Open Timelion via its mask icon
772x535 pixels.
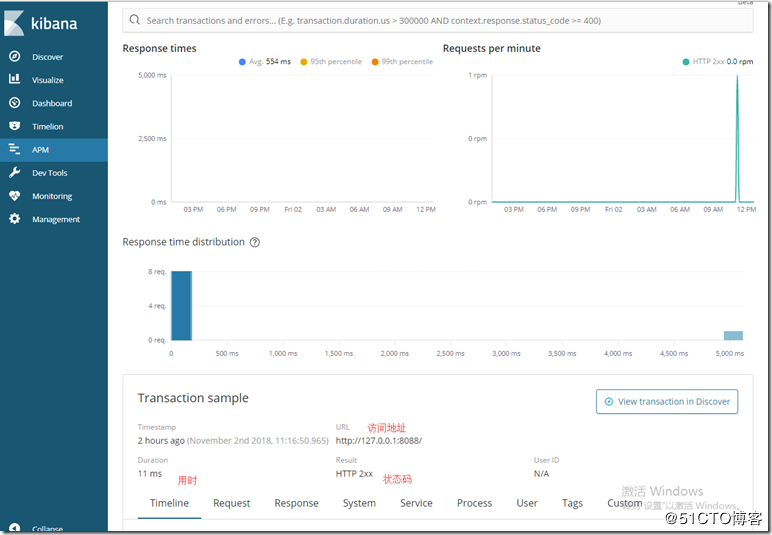pyautogui.click(x=15, y=126)
